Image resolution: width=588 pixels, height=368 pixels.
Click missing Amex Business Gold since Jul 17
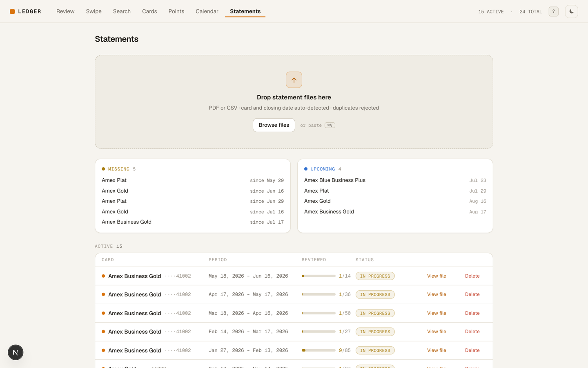[x=193, y=222]
